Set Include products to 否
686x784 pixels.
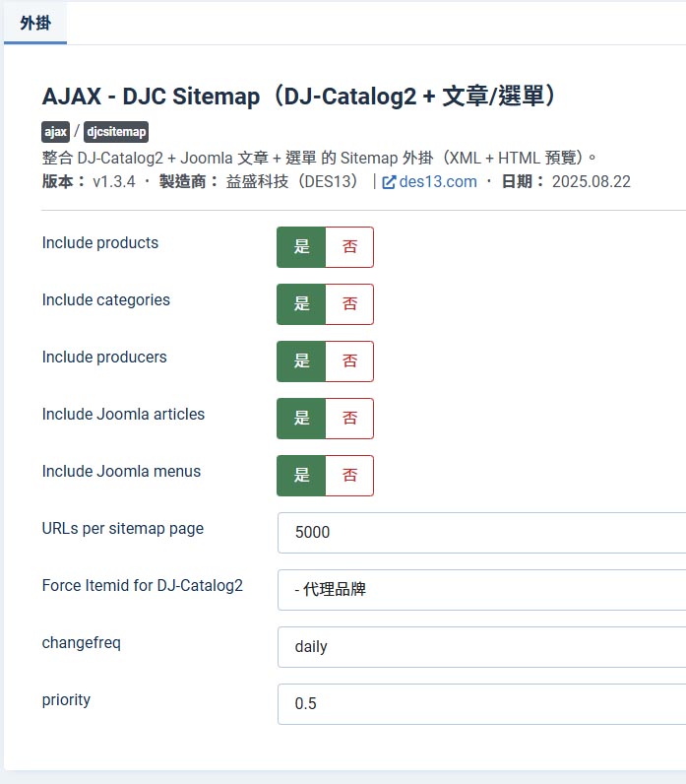point(349,247)
